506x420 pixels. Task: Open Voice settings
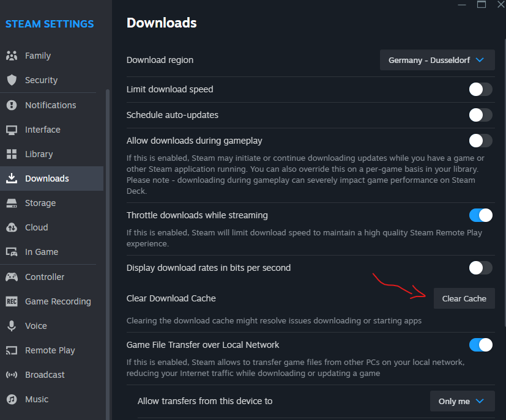(x=51, y=326)
